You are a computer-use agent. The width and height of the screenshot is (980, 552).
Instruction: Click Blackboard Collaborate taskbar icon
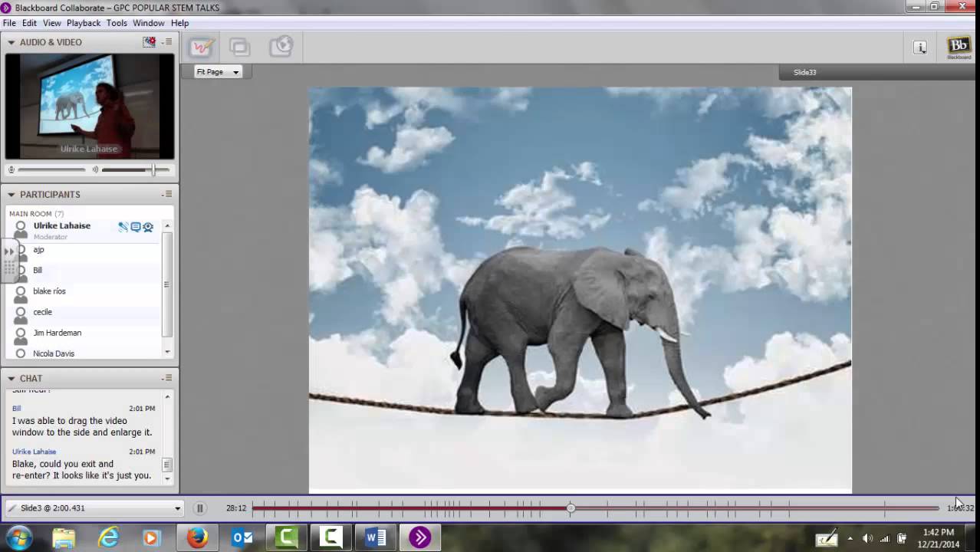(419, 538)
